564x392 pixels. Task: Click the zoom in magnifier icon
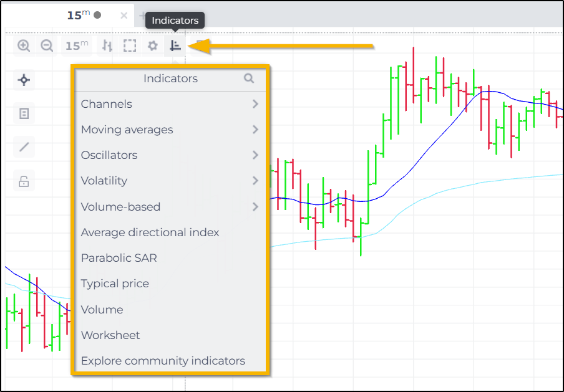pyautogui.click(x=24, y=45)
